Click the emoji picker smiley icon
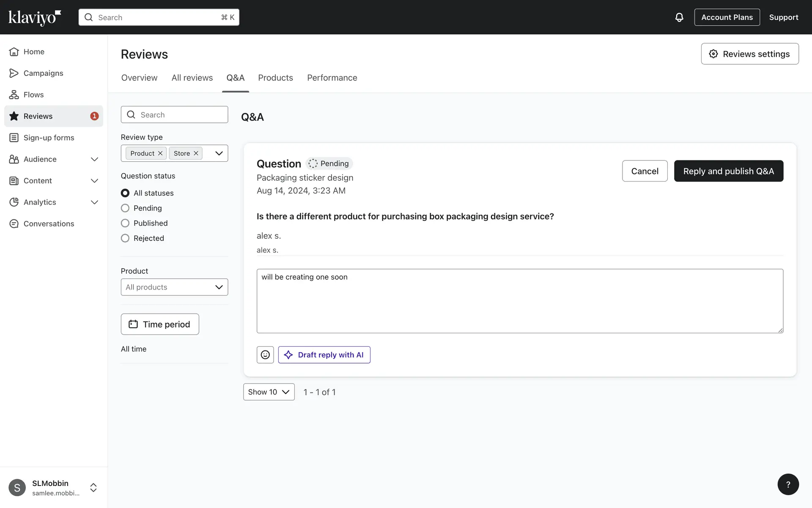This screenshot has height=508, width=812. point(265,355)
